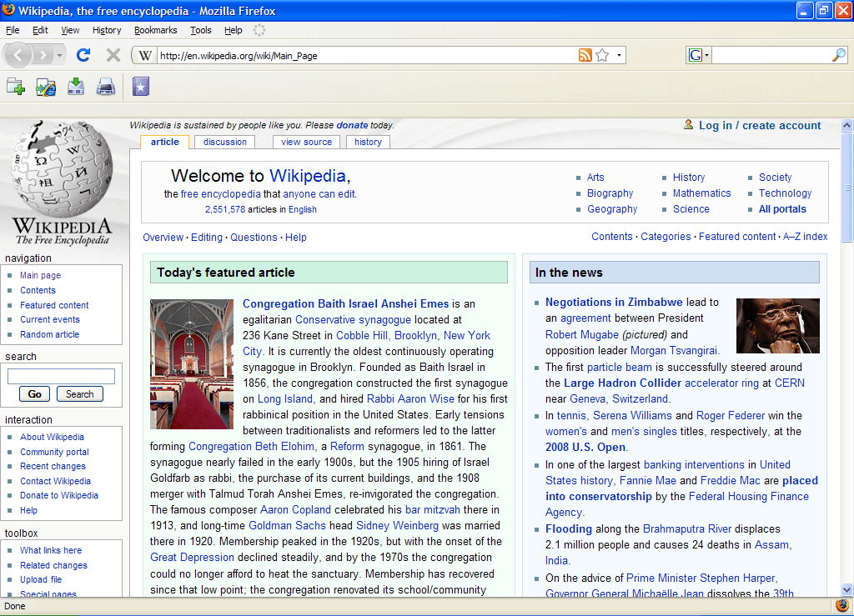
Task: Open Congregation Baith Israel Anshei Emes article
Action: click(345, 303)
